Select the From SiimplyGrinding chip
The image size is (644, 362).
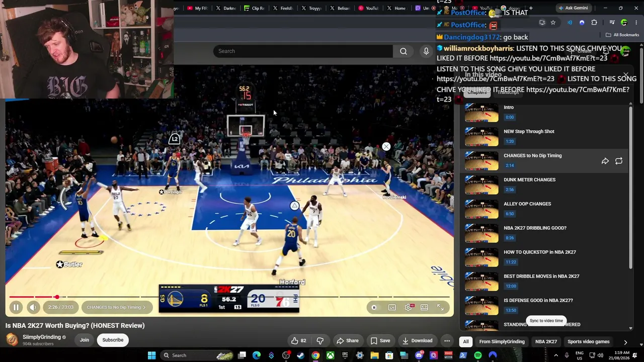[x=502, y=342]
